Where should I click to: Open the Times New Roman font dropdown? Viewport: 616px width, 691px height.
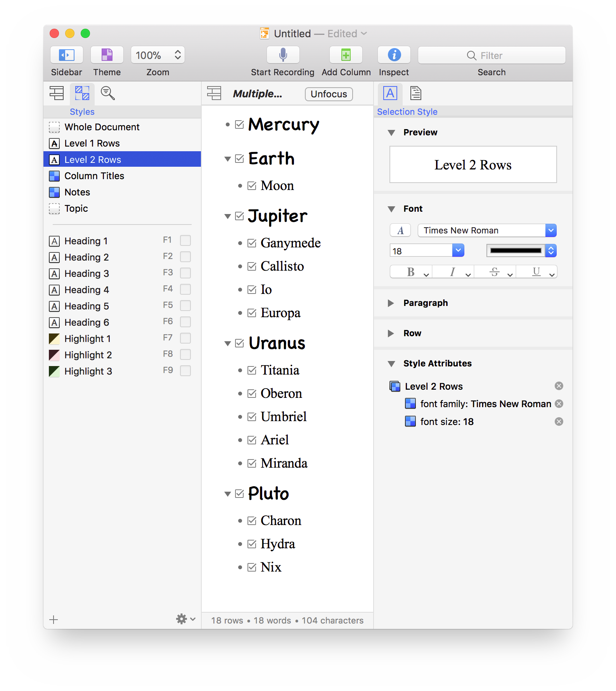click(550, 230)
